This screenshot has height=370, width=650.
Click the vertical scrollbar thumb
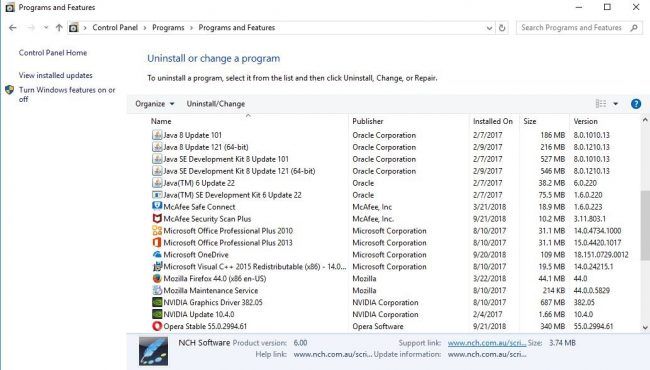click(645, 225)
